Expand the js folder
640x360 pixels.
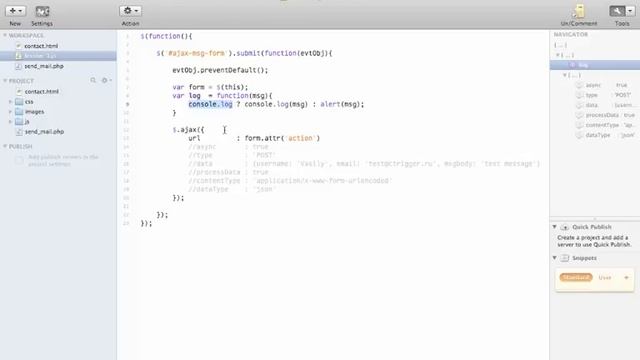click(x=10, y=122)
